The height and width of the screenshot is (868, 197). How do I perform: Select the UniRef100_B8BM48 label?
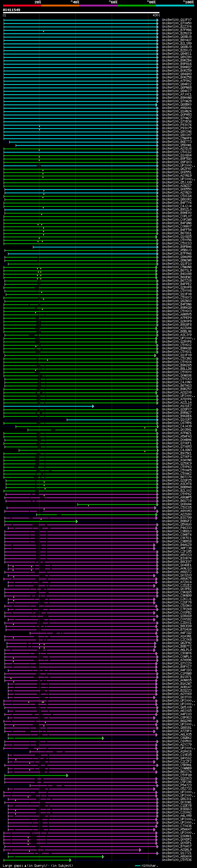176,487
